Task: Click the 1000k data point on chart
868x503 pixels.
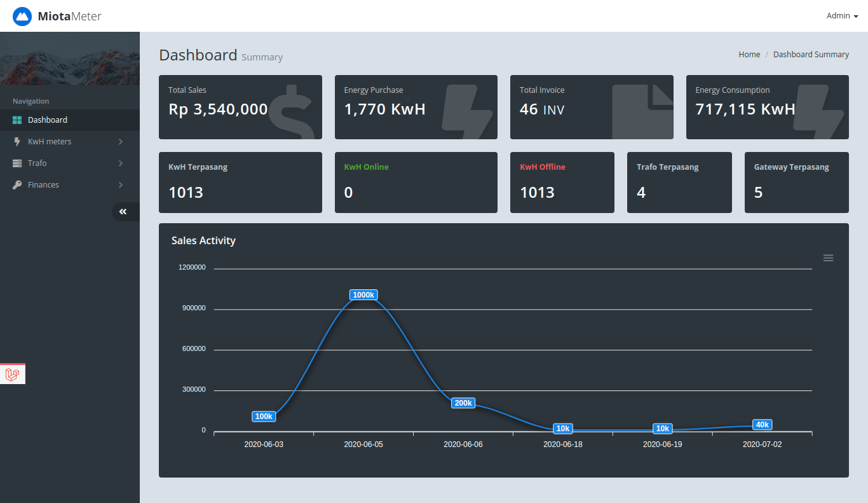Action: 363,295
